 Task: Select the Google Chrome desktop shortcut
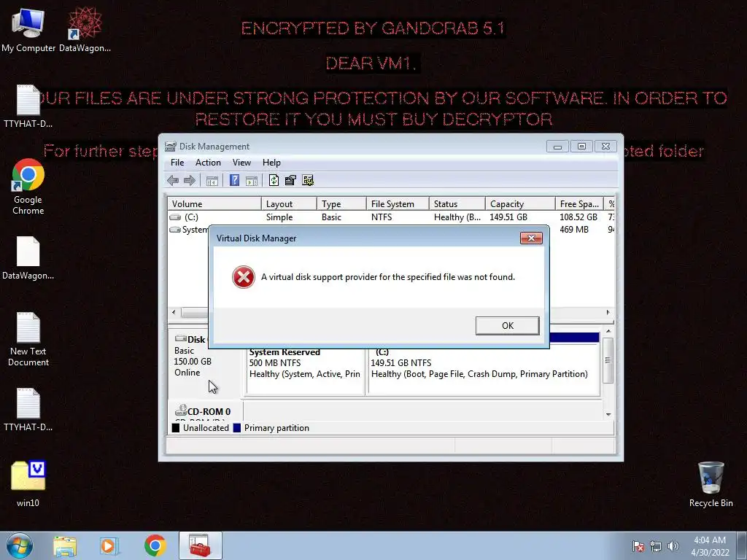click(x=28, y=187)
